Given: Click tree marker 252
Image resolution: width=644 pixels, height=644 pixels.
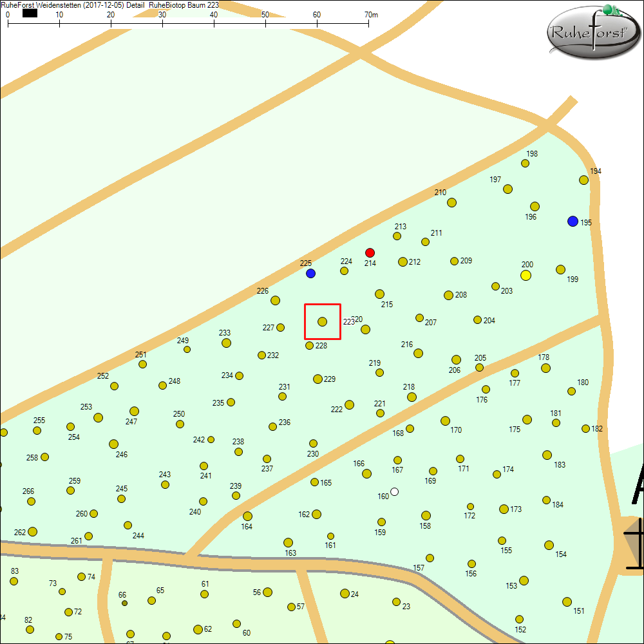Looking at the screenshot, I should tap(114, 386).
